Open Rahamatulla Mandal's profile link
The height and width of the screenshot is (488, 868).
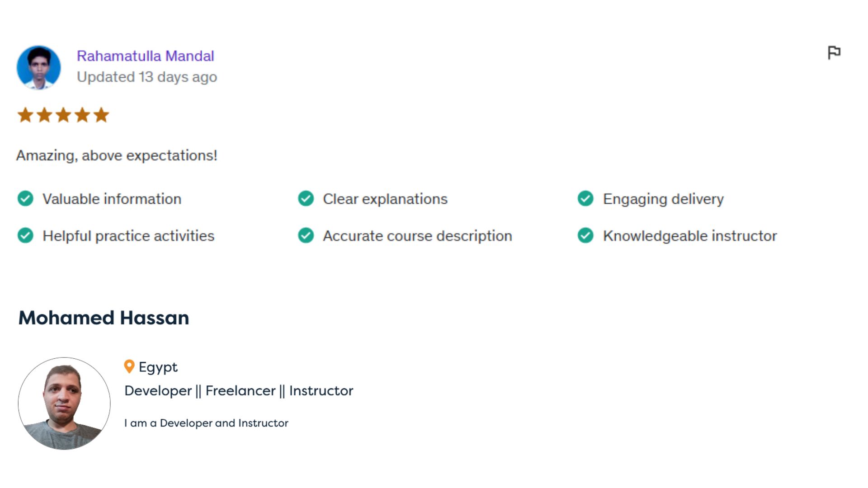click(145, 56)
